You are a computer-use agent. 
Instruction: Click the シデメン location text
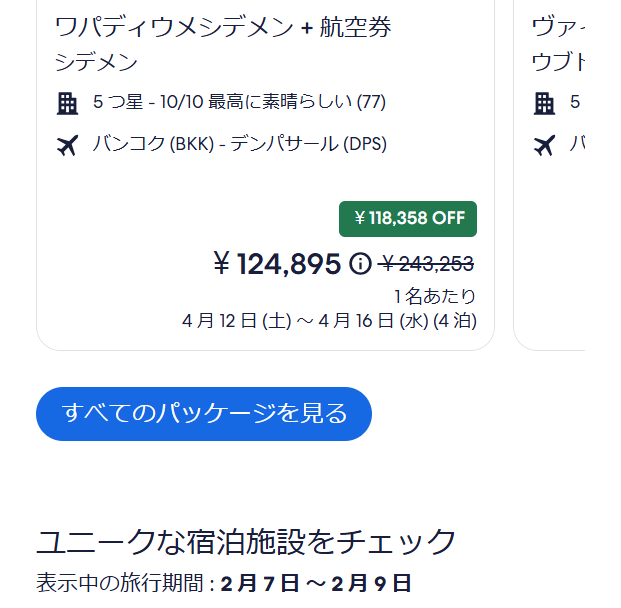click(96, 62)
